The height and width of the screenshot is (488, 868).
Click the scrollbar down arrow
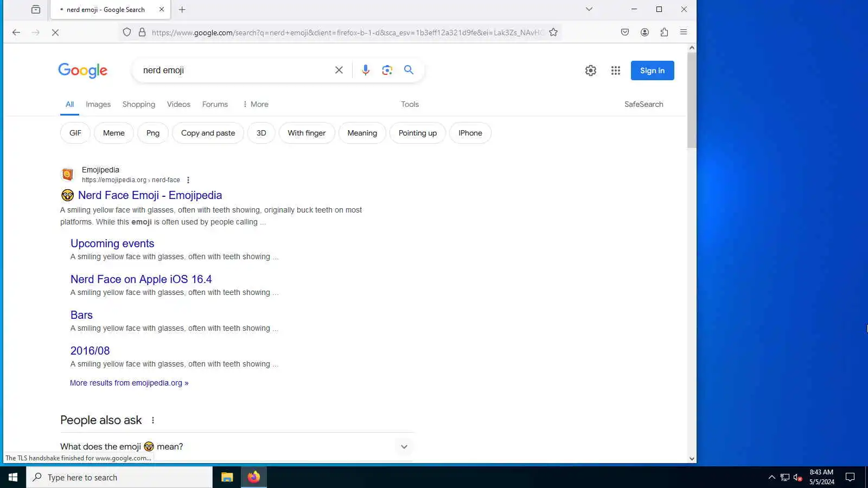692,459
